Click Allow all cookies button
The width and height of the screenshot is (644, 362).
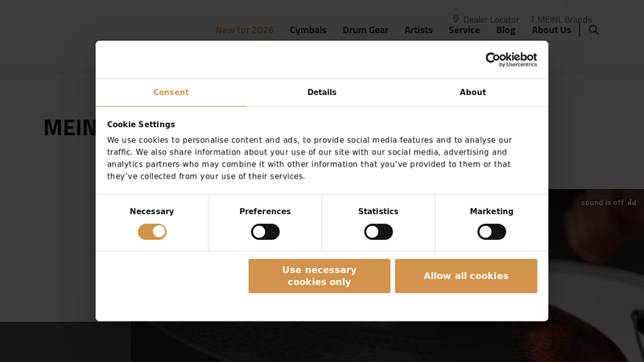coord(466,276)
